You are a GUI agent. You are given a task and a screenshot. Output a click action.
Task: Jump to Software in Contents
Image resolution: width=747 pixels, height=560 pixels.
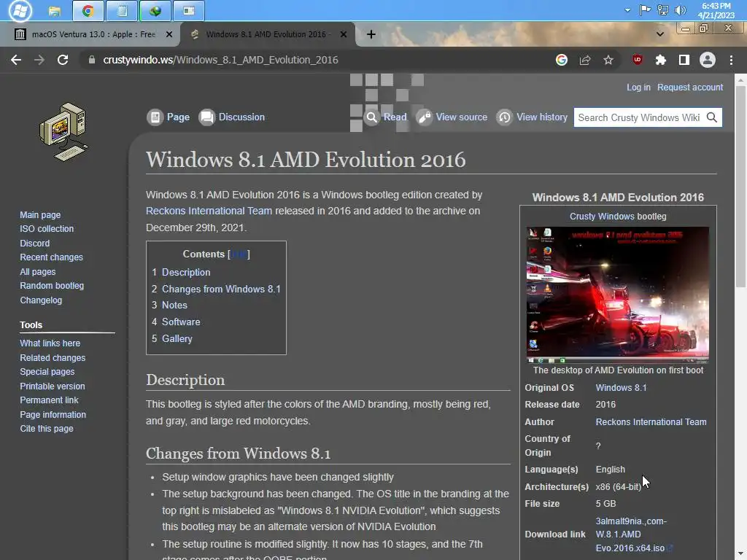pyautogui.click(x=181, y=322)
